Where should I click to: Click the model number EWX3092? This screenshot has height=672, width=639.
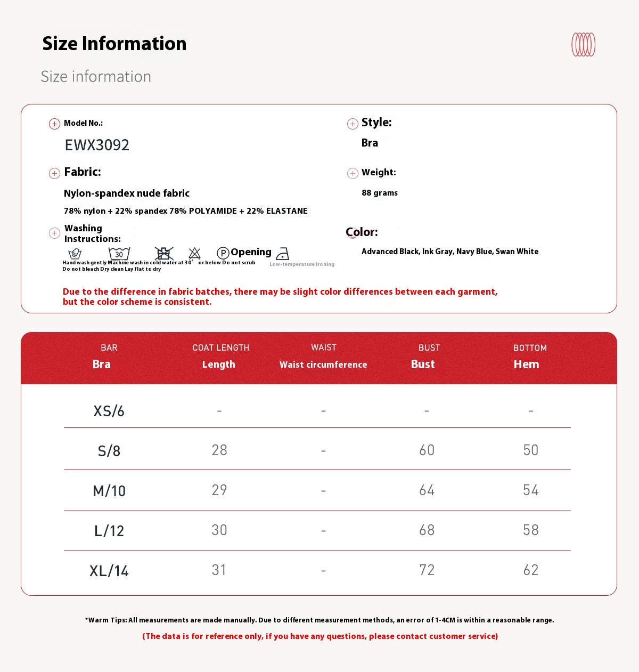[97, 145]
